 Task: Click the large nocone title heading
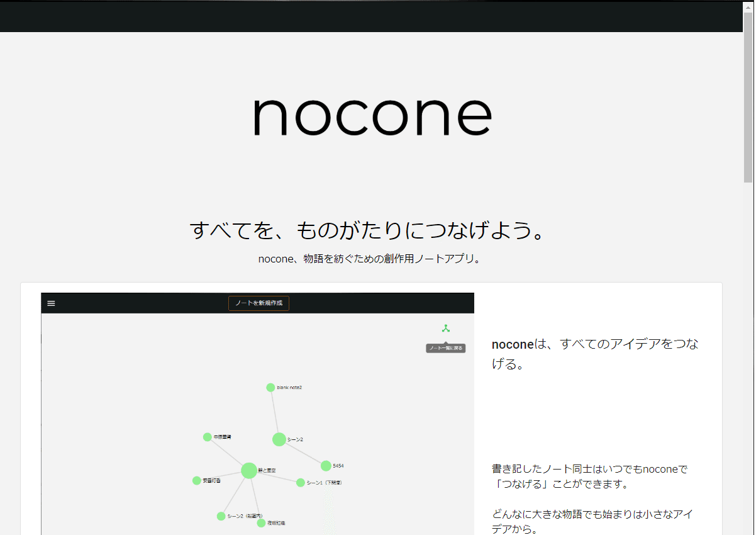[x=372, y=116]
